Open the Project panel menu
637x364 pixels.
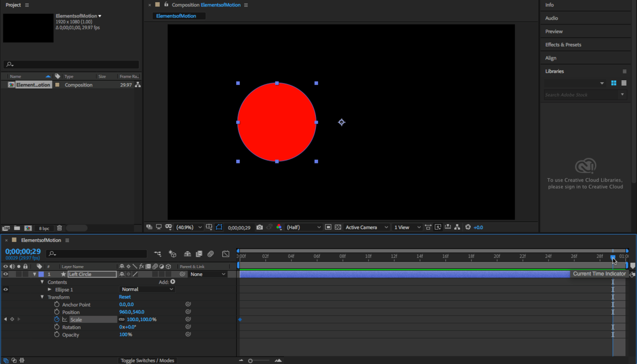27,5
